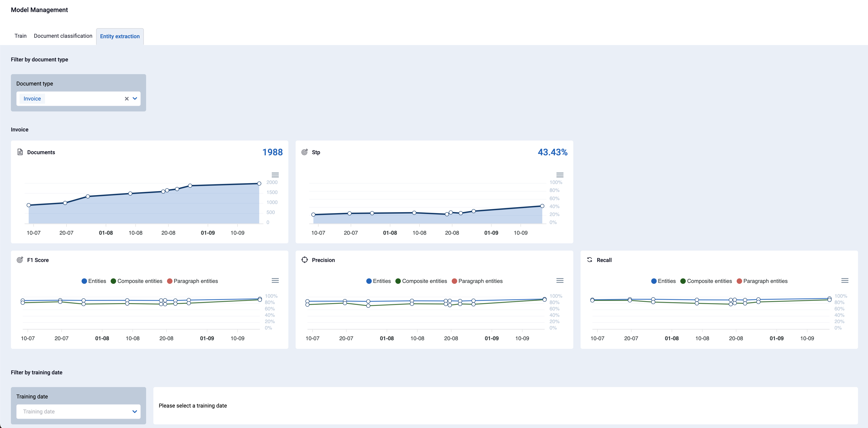Toggle Paragraph entities in Precision legend
Viewport: 868px width, 428px height.
click(477, 281)
